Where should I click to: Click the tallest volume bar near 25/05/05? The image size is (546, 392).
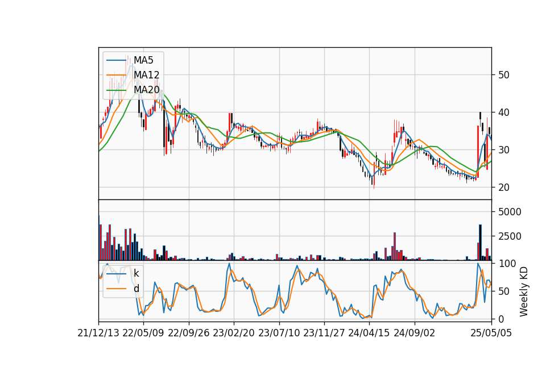pyautogui.click(x=481, y=243)
